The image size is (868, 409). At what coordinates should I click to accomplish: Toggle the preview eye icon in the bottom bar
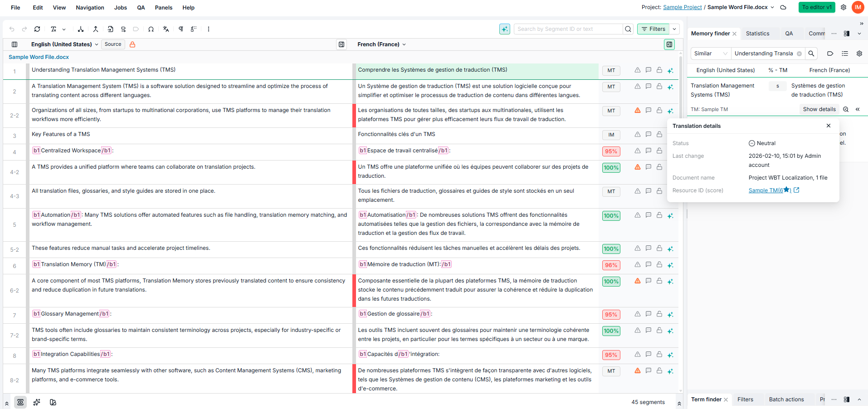20,402
